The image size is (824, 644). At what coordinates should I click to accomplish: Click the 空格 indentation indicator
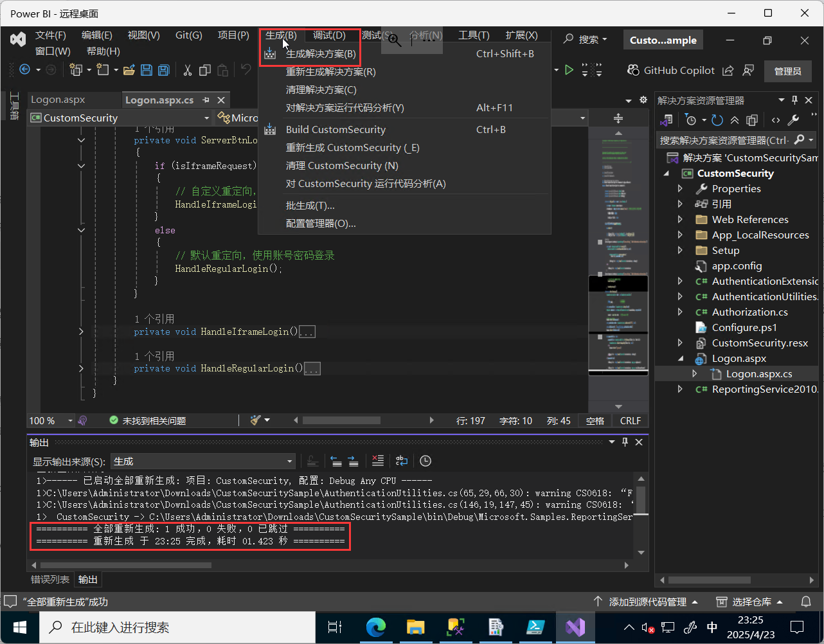(x=595, y=421)
